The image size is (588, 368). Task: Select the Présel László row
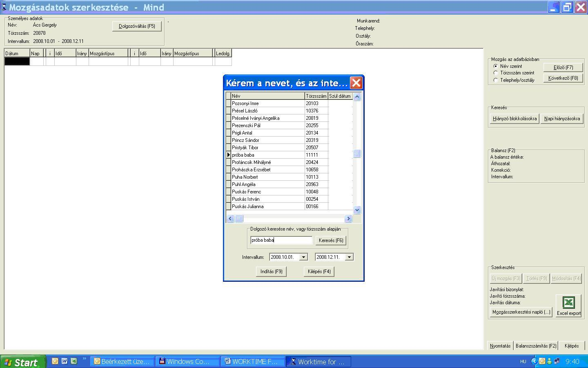click(x=290, y=111)
